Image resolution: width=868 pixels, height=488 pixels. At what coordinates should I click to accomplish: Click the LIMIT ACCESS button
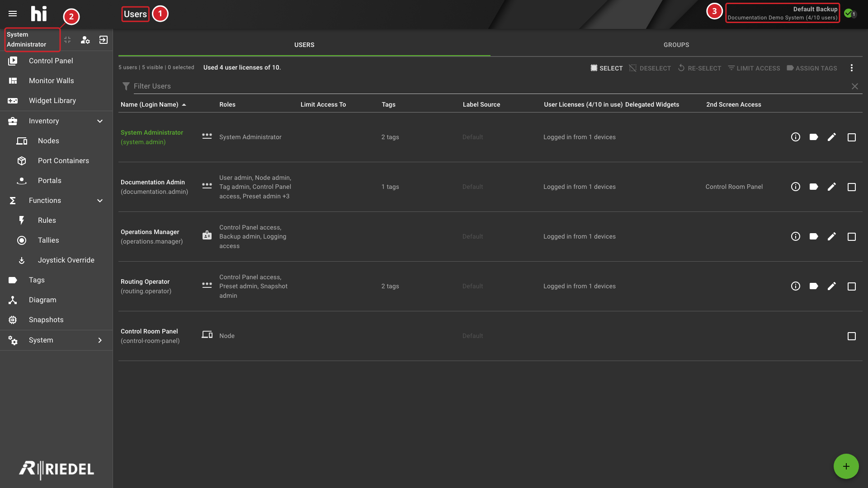pos(754,68)
